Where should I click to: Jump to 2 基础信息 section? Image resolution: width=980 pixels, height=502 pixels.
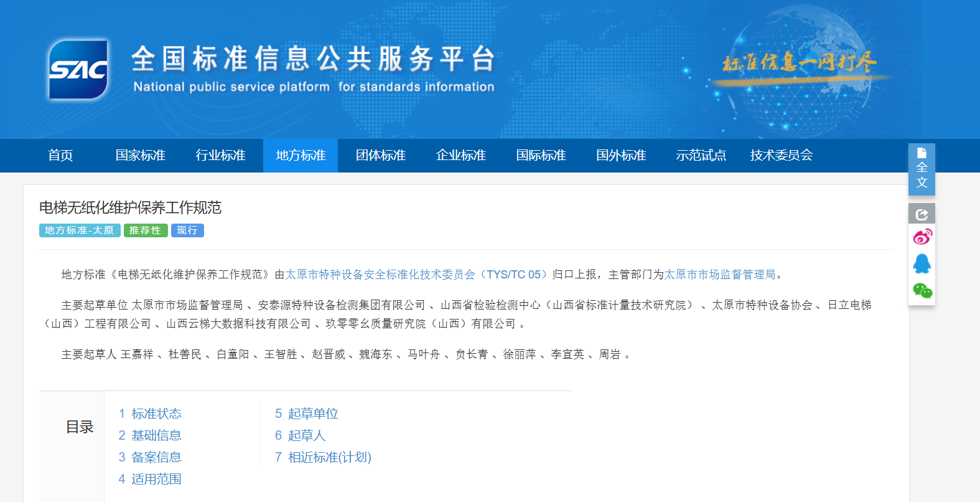pyautogui.click(x=150, y=435)
